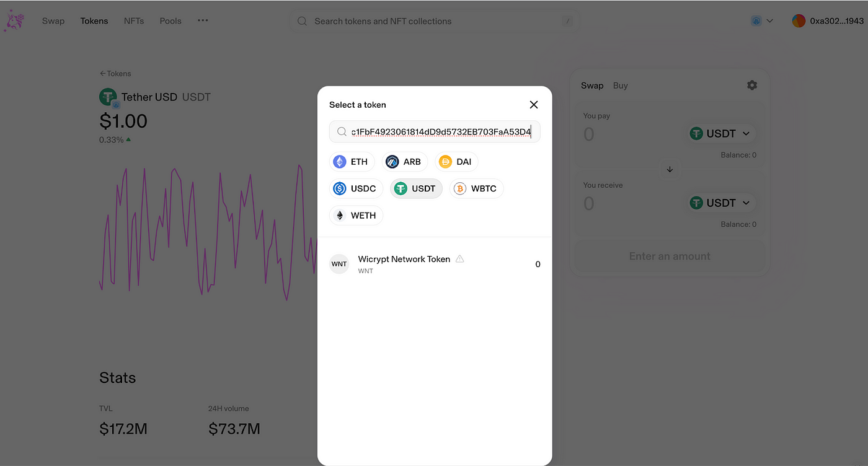Click the $17.2M TVL value
The width and height of the screenshot is (868, 466).
click(x=123, y=428)
